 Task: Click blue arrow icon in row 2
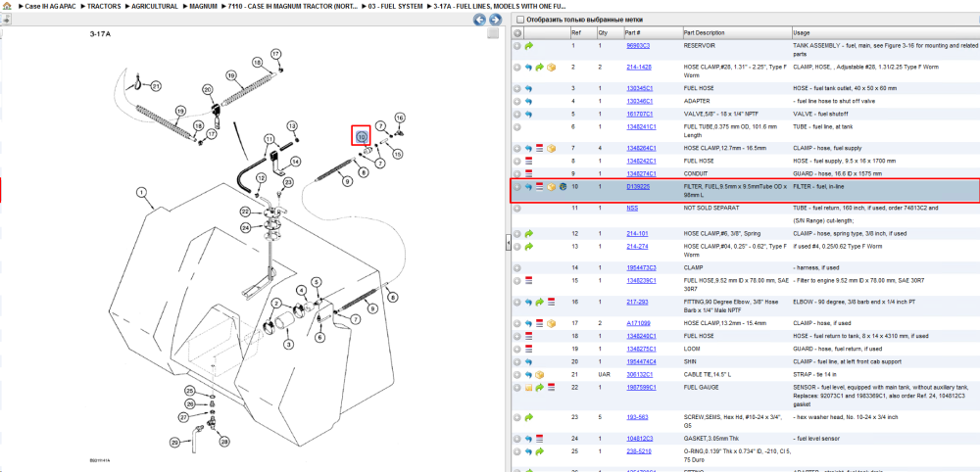coord(529,67)
